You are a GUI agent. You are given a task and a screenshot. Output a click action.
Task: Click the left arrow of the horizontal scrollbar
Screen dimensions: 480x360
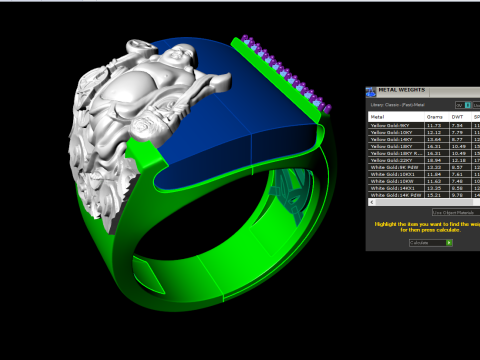click(x=372, y=202)
